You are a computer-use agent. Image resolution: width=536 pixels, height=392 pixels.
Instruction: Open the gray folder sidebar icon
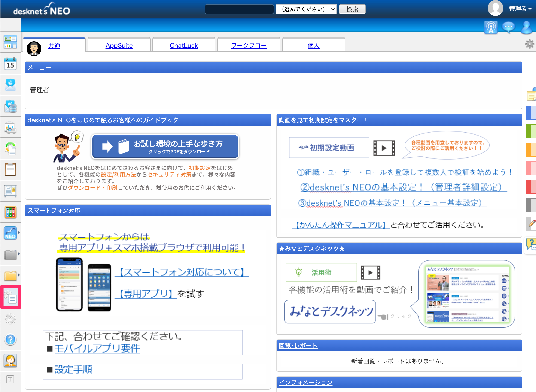[10, 254]
